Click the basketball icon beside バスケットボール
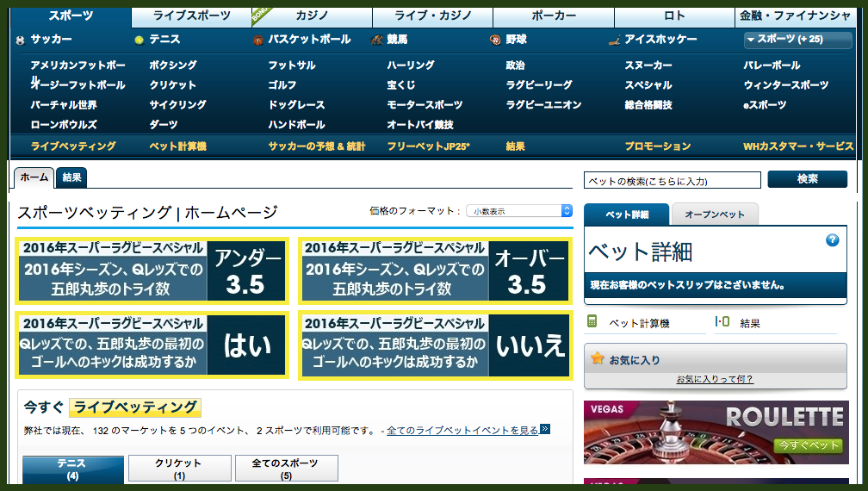This screenshot has height=491, width=868. click(x=257, y=40)
